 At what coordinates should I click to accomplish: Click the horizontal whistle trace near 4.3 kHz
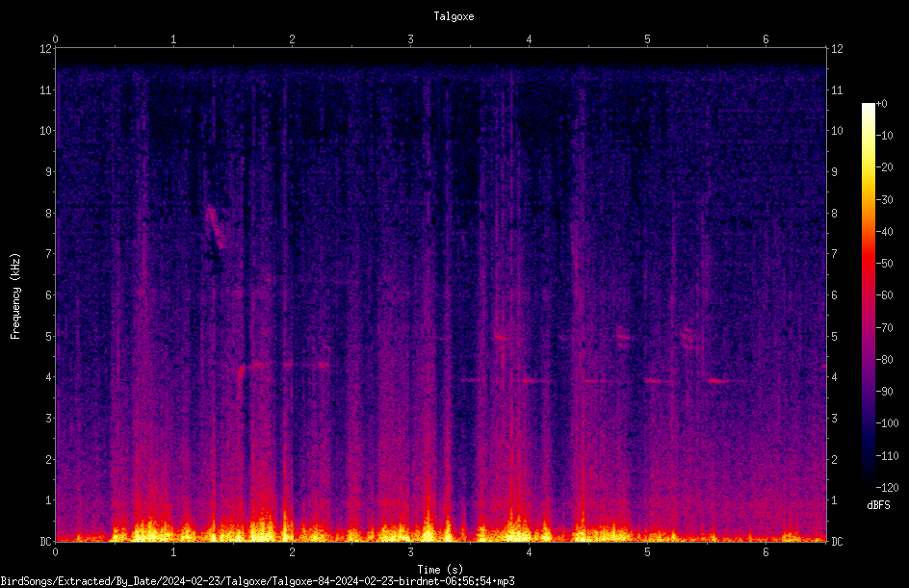pos(284,366)
